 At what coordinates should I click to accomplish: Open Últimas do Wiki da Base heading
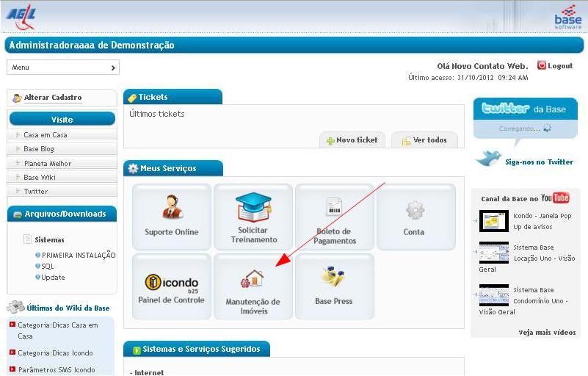coord(68,308)
